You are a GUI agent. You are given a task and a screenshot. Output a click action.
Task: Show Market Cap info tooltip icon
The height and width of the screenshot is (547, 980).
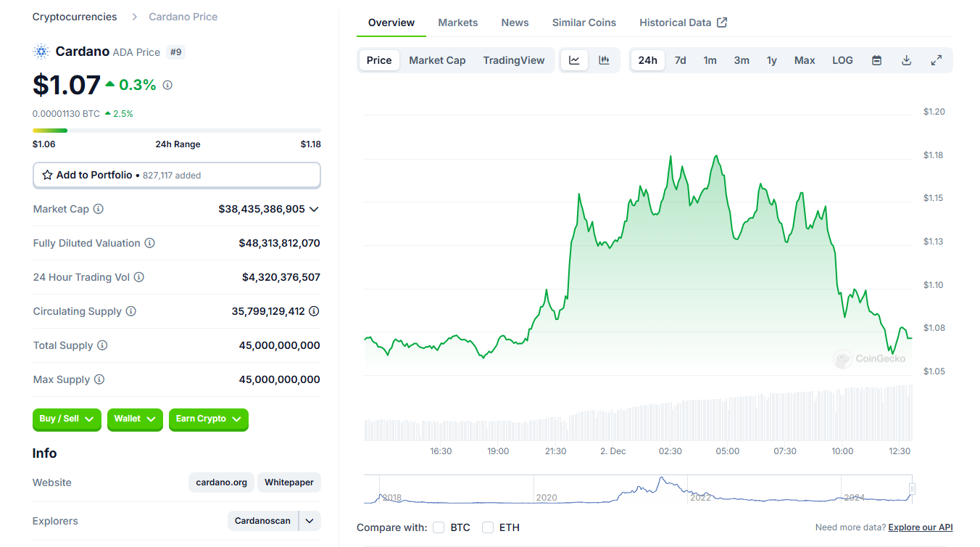click(x=99, y=209)
